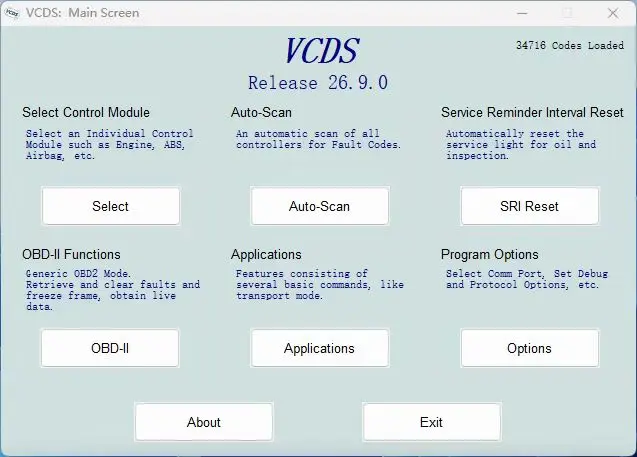Open SRI Reset
637x457 pixels.
click(x=529, y=206)
